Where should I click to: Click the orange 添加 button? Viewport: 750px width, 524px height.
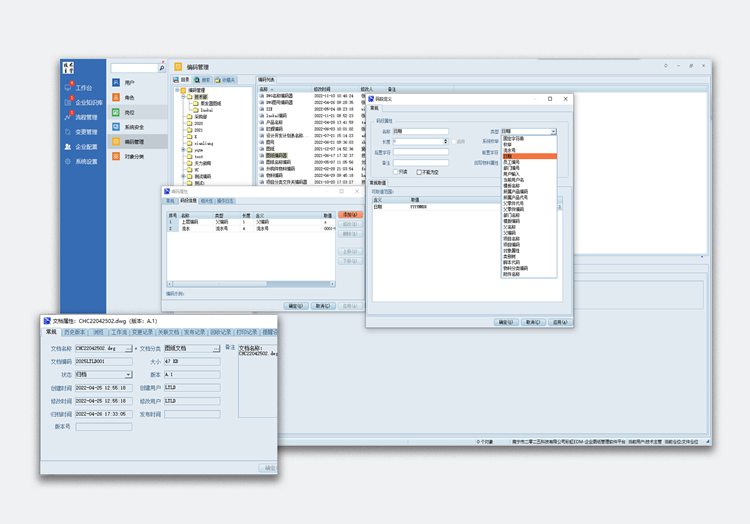pos(348,214)
